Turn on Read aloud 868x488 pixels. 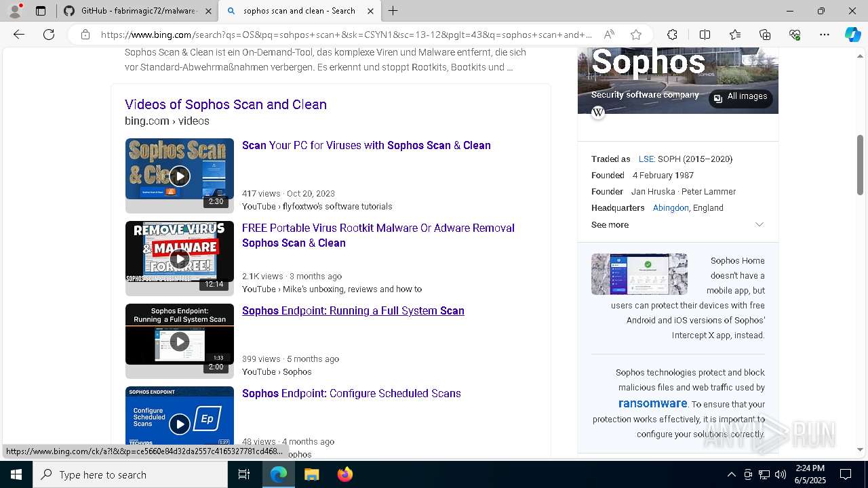[609, 35]
